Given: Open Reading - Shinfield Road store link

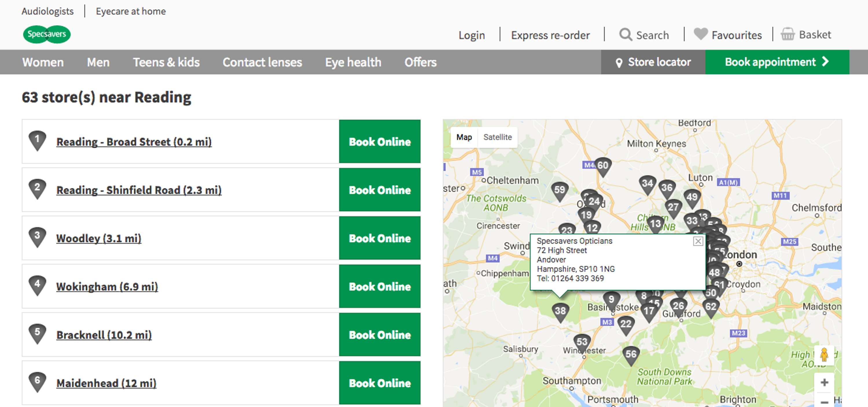Looking at the screenshot, I should point(139,190).
